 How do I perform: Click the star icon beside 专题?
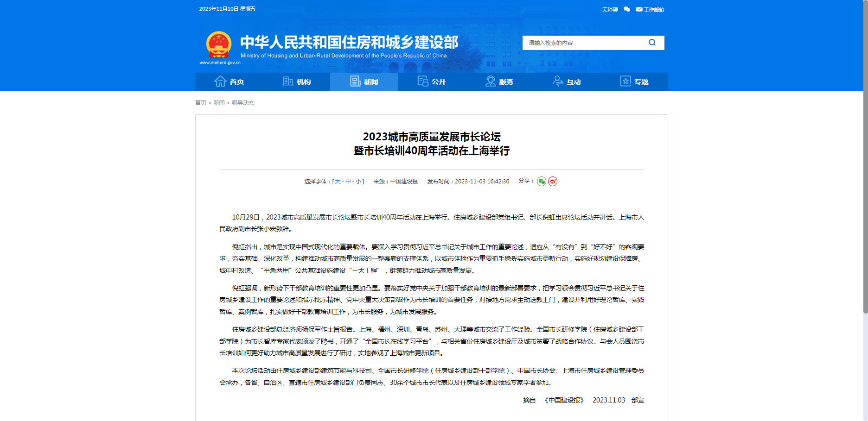(625, 82)
